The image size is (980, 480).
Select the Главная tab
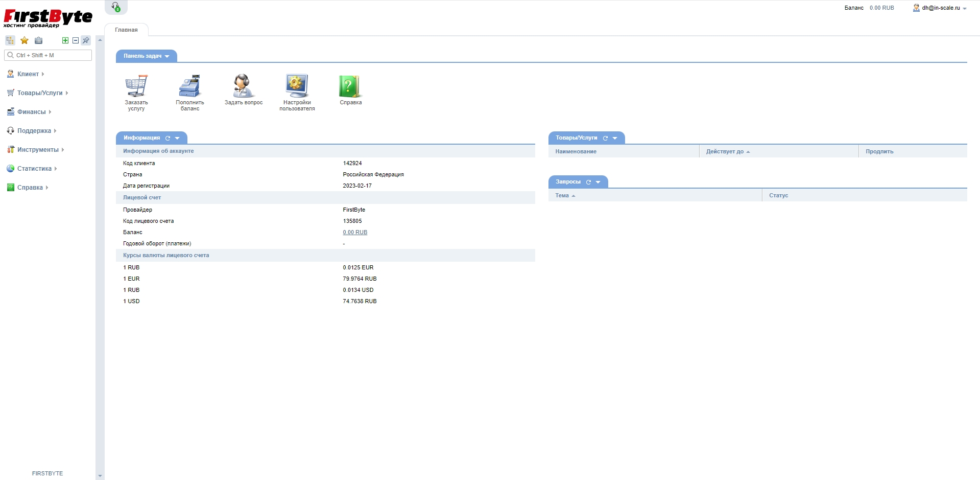click(126, 30)
